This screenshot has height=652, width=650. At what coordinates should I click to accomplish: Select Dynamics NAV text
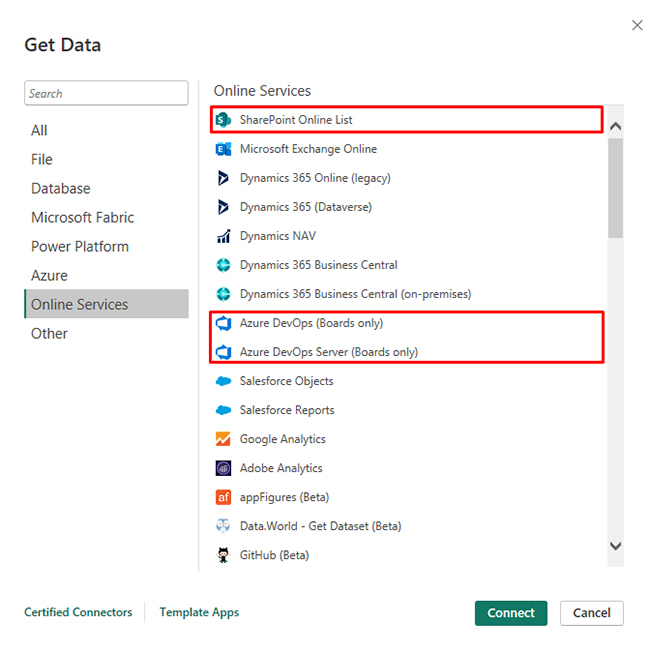click(x=278, y=236)
